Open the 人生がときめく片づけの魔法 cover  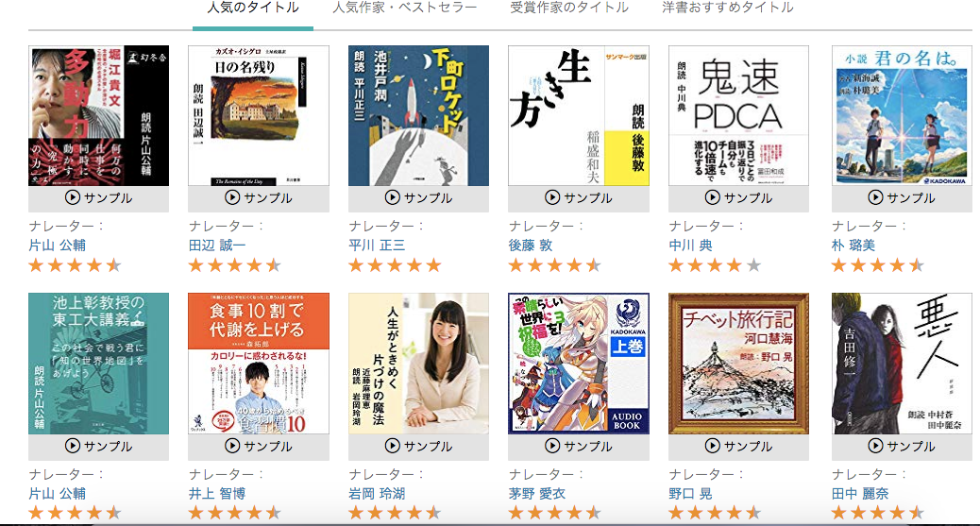pos(419,364)
